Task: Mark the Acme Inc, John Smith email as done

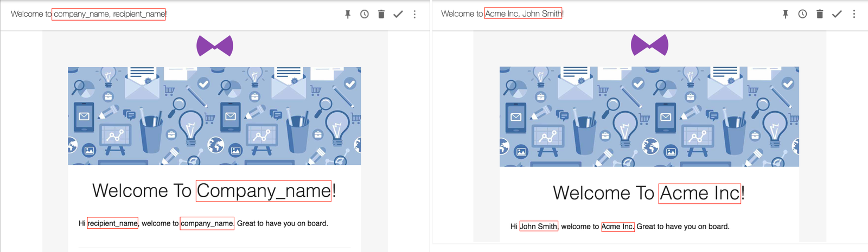Action: 837,14
